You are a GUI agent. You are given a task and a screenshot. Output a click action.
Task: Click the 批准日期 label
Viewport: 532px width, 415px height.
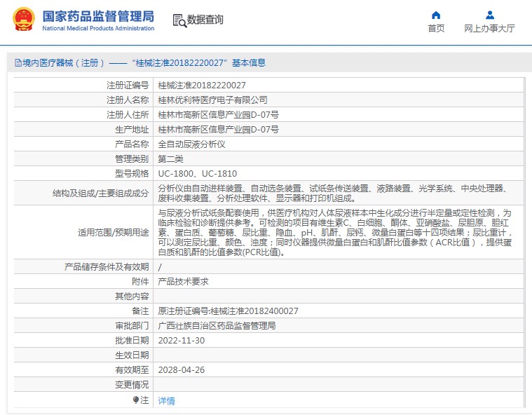132,341
